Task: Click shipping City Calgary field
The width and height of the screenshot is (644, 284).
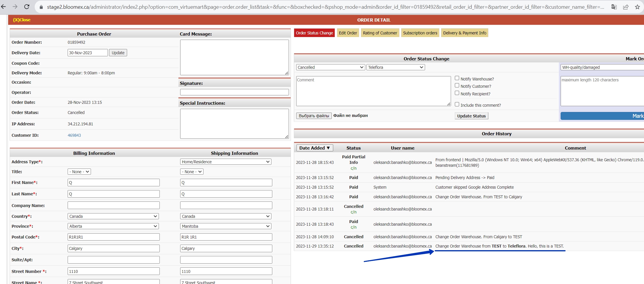Action: [226, 248]
